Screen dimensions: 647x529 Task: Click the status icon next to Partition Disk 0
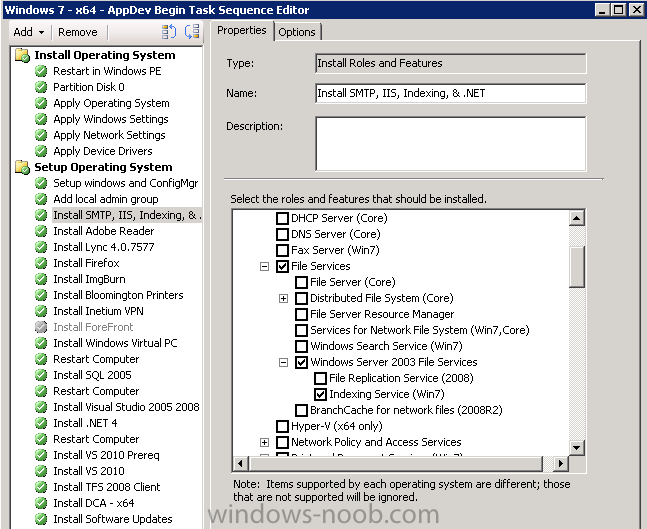click(41, 87)
